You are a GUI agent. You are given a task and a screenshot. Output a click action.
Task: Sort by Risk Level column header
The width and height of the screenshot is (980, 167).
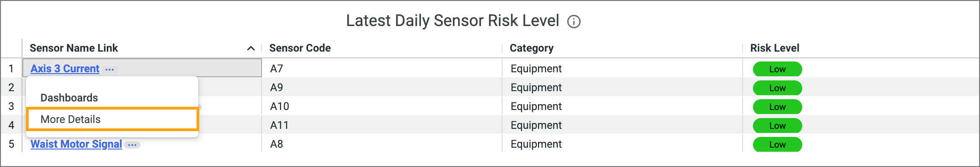[x=774, y=48]
